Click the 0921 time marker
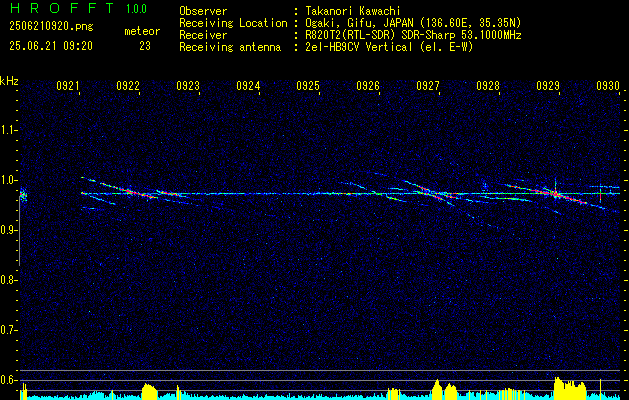The image size is (629, 400). (68, 86)
